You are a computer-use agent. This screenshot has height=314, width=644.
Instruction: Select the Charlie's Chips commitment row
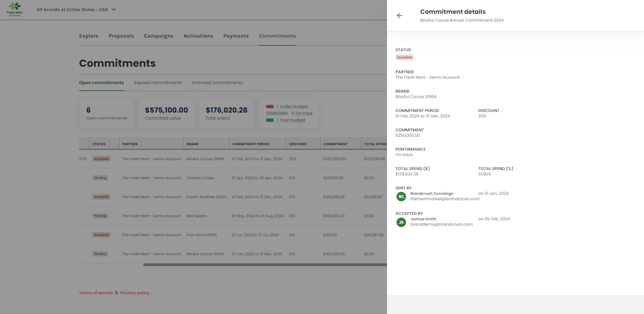tap(200, 178)
